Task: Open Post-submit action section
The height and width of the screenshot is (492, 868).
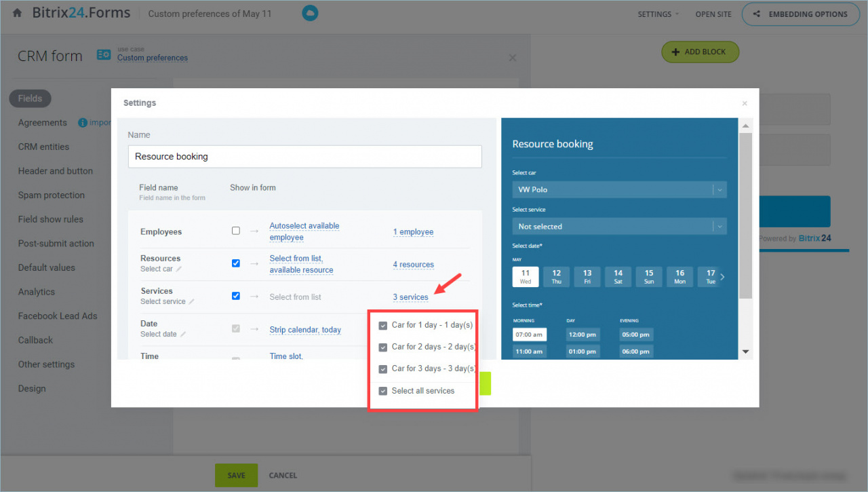Action: coord(56,244)
